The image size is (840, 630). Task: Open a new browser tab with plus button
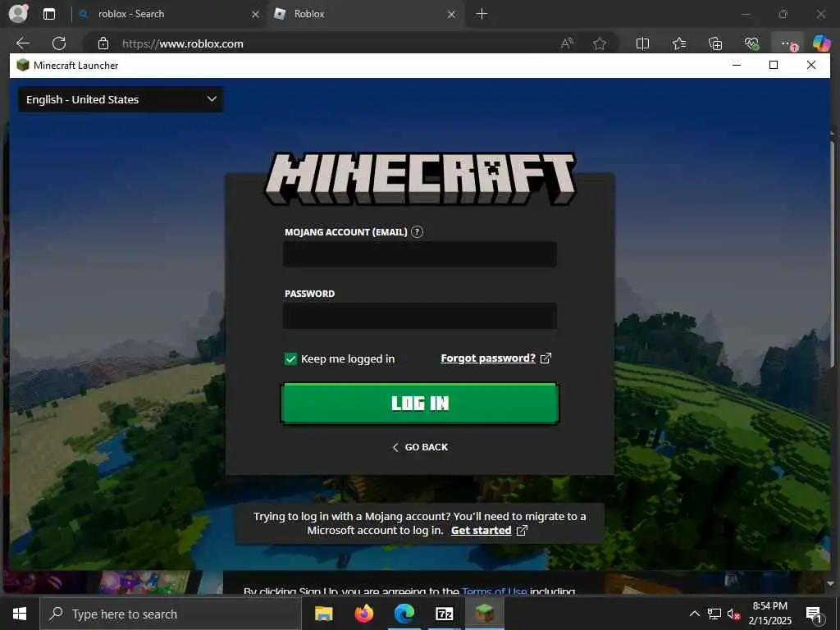click(x=482, y=14)
